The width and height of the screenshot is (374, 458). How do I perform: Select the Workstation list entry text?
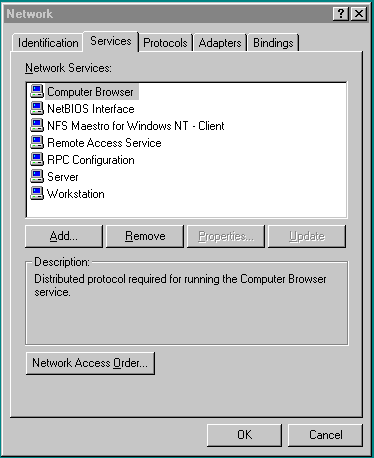[x=76, y=194]
